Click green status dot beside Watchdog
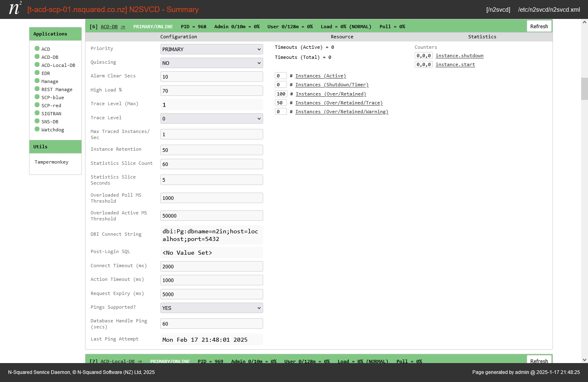 click(x=37, y=129)
